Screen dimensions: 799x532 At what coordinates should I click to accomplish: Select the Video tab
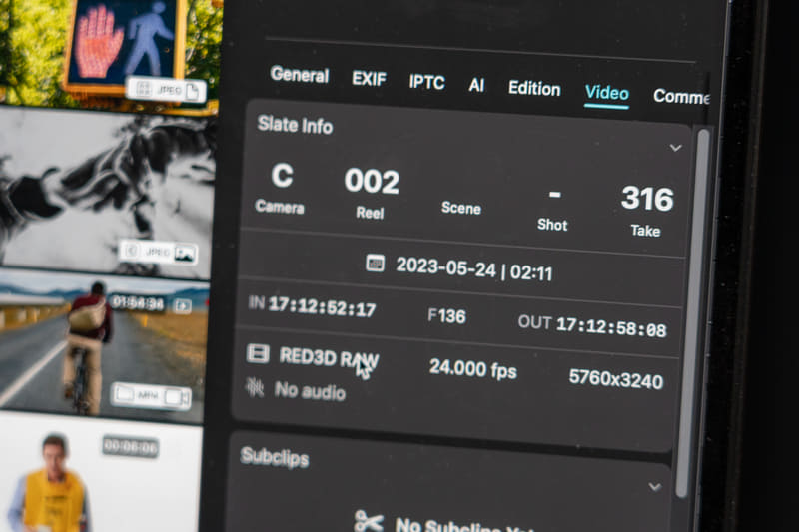pyautogui.click(x=606, y=93)
